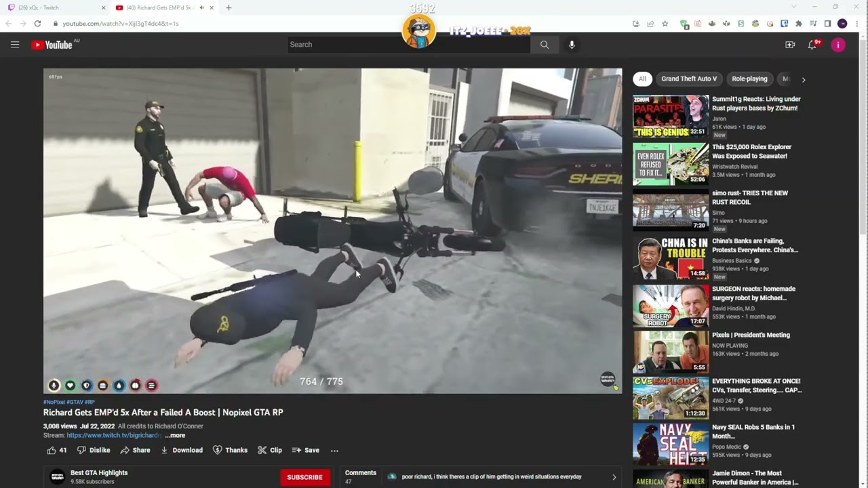This screenshot has height=488, width=868.
Task: Send Thanks to the creator
Action: point(230,450)
